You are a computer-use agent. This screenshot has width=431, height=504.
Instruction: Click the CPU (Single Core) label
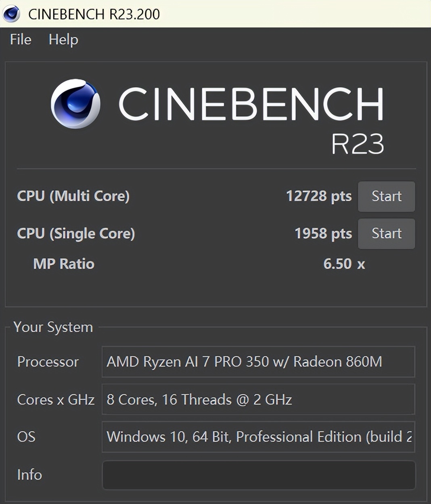tap(76, 233)
